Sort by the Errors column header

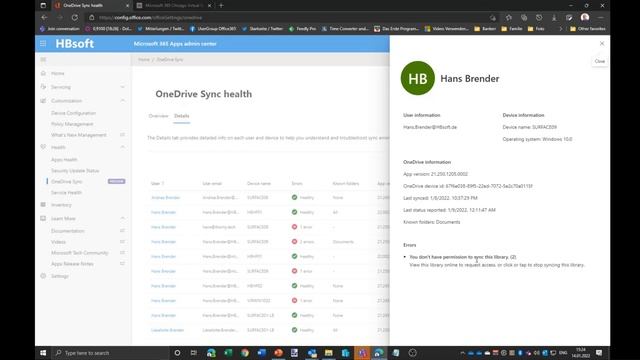pyautogui.click(x=297, y=184)
